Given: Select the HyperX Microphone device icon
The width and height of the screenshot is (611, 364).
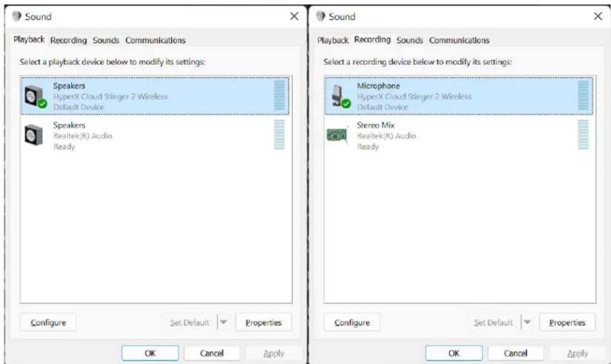Looking at the screenshot, I should point(337,96).
